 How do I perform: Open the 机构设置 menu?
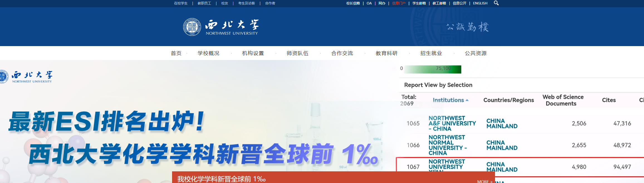tap(253, 53)
